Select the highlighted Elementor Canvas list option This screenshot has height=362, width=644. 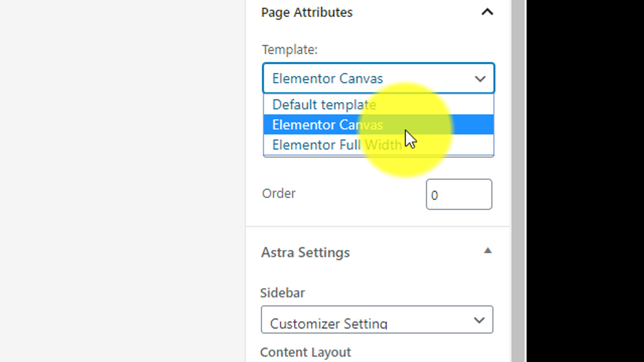(327, 125)
